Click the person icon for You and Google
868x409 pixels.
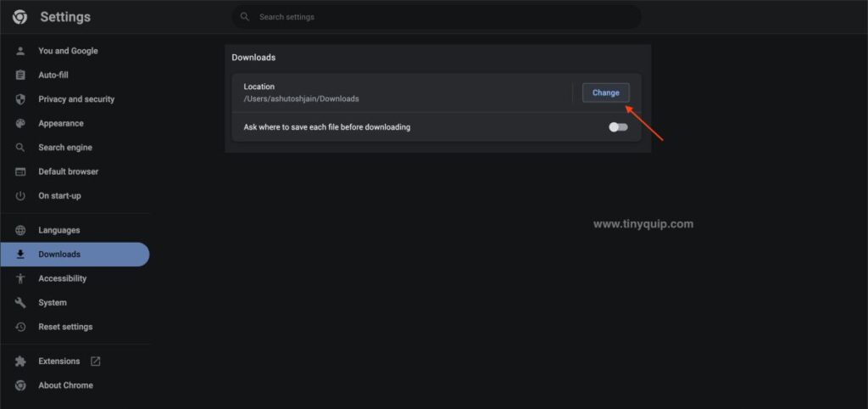click(20, 51)
